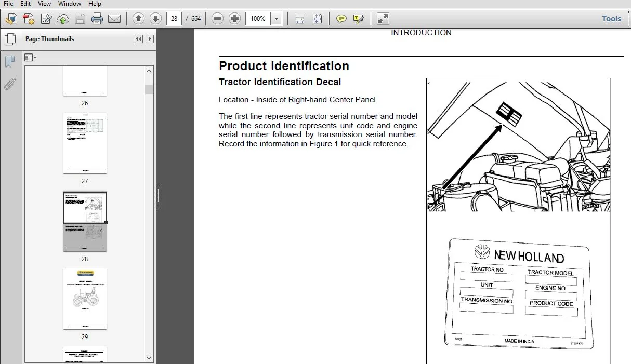Click the 'TRACTOR NO' decal label
This screenshot has height=364, width=631.
coord(487,269)
